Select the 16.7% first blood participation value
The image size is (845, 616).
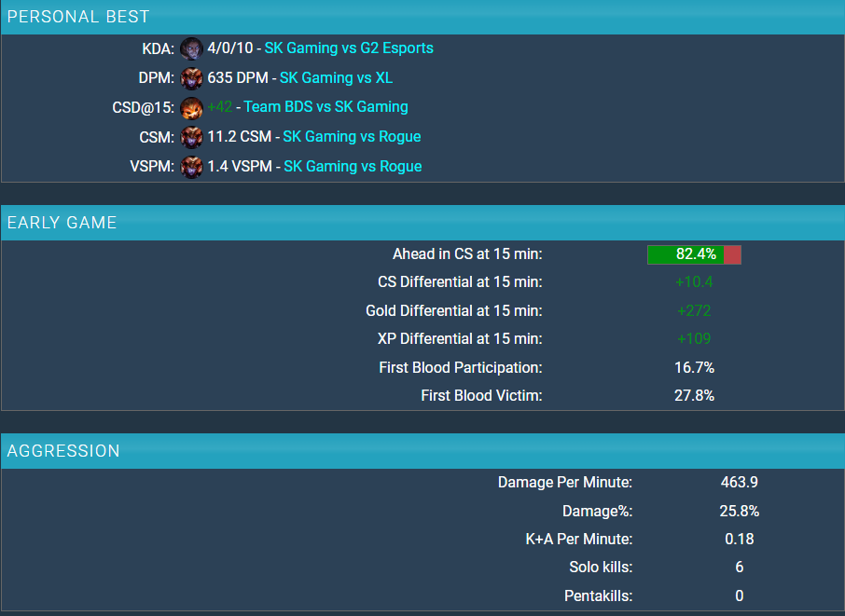click(x=694, y=368)
